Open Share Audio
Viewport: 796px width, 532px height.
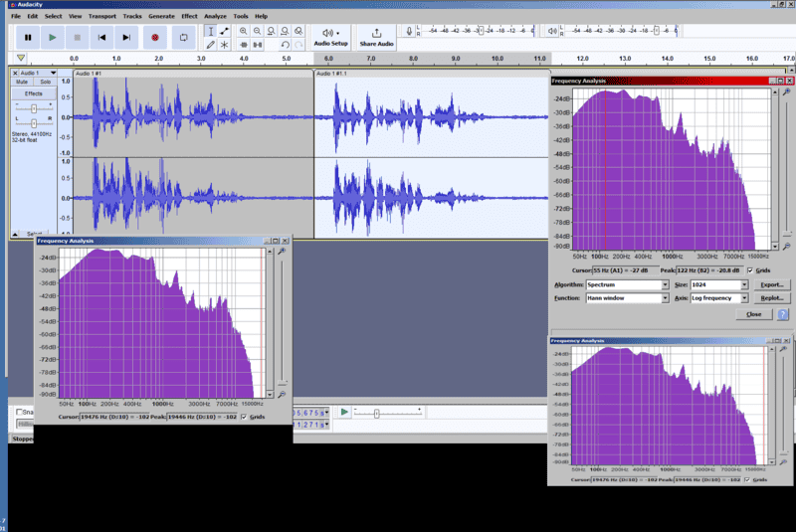coord(376,37)
